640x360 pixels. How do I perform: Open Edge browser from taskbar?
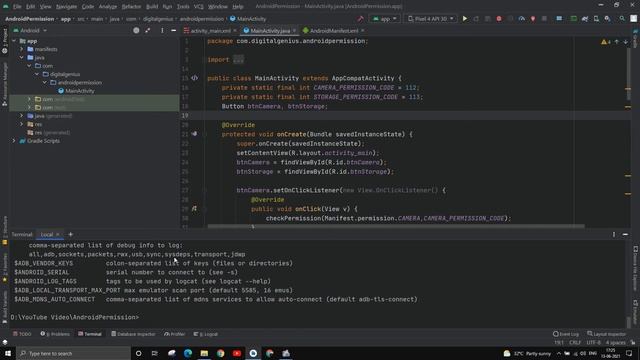coord(188,353)
